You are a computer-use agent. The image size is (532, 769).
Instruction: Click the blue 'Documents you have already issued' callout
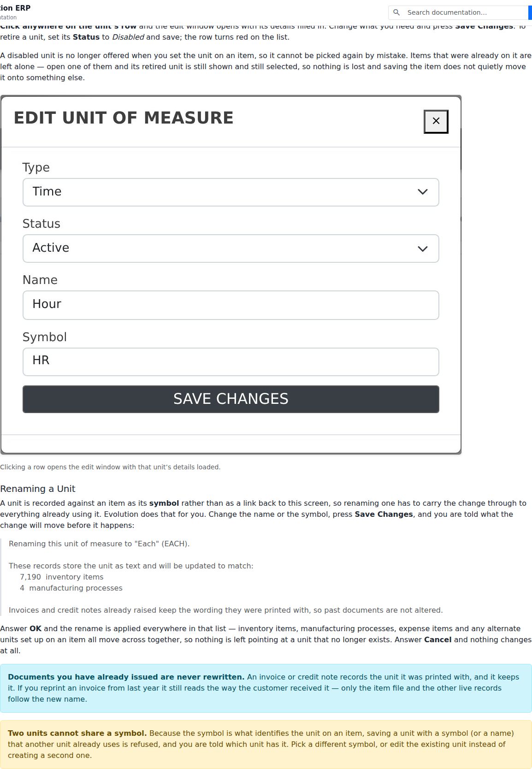click(x=266, y=688)
